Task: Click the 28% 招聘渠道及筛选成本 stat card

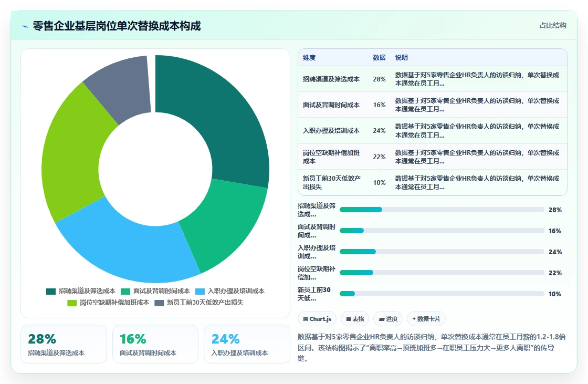Action: (64, 344)
